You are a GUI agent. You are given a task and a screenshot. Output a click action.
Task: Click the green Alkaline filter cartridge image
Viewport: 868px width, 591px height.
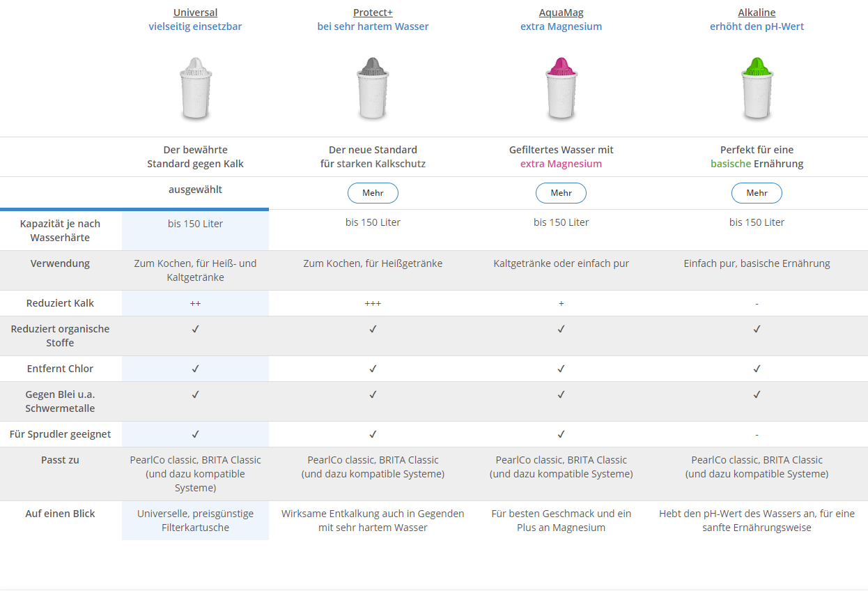757,88
